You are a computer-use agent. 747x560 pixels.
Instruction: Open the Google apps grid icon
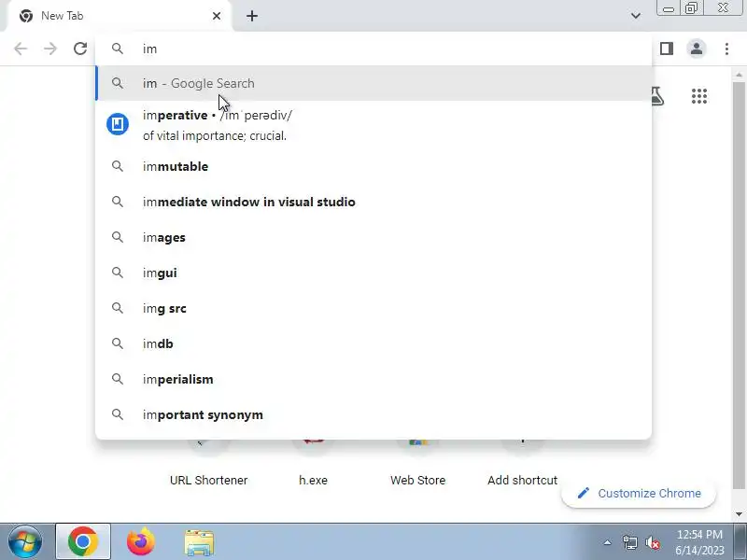pos(699,96)
